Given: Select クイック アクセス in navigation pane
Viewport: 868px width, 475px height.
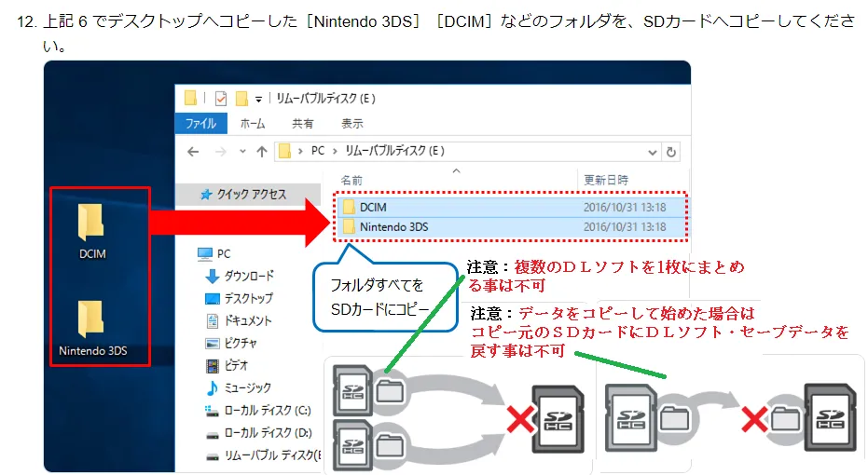Looking at the screenshot, I should (x=248, y=194).
